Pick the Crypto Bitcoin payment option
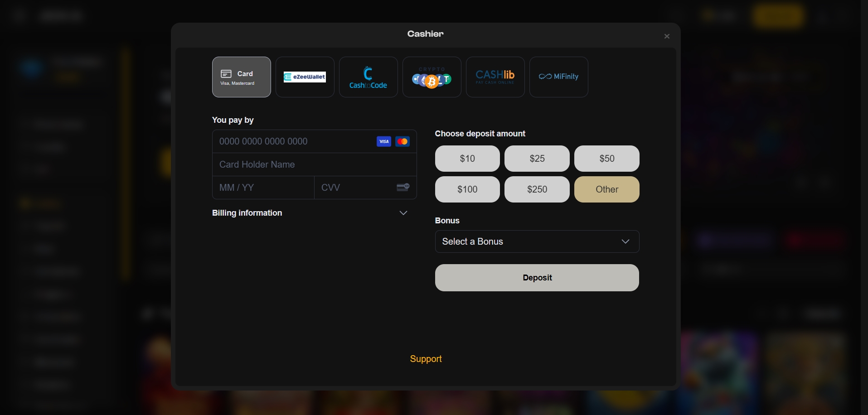This screenshot has height=415, width=868. [x=432, y=77]
